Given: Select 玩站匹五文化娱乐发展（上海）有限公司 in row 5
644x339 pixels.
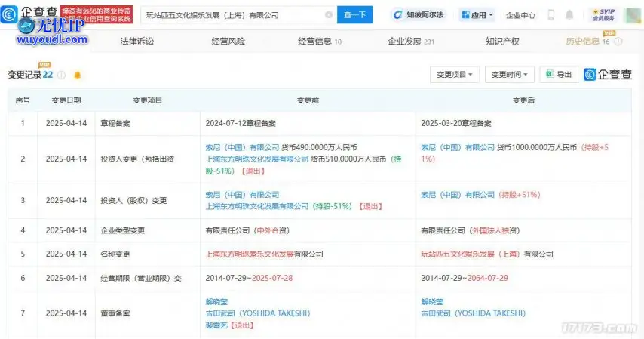Looking at the screenshot, I should (x=487, y=254).
